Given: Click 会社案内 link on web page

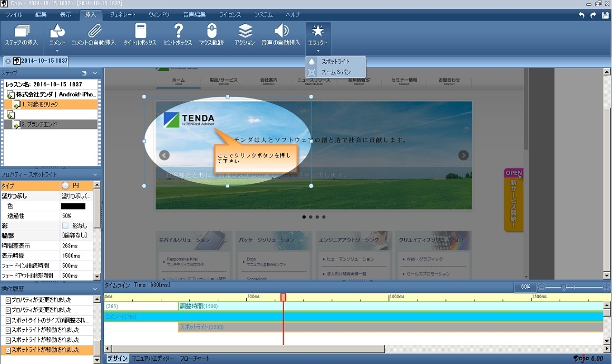Looking at the screenshot, I should pyautogui.click(x=269, y=81).
